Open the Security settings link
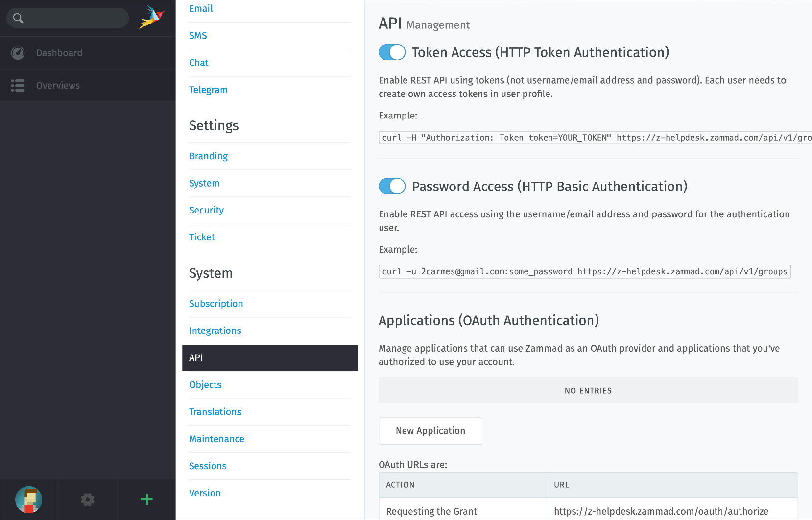This screenshot has height=520, width=812. pos(206,210)
